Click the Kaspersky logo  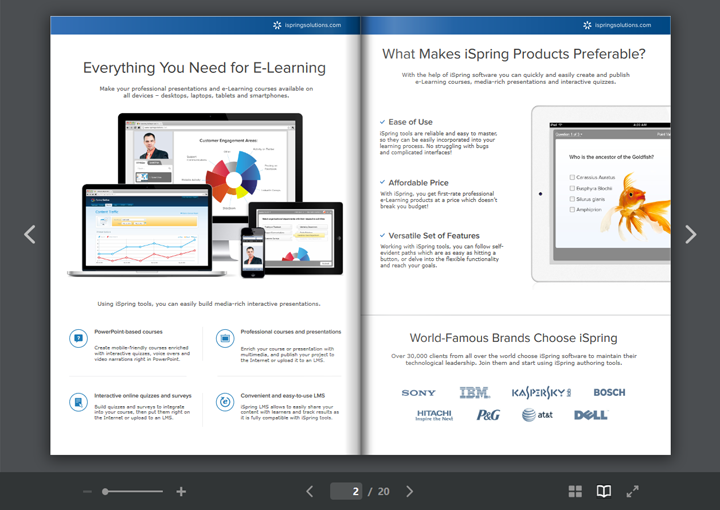[541, 392]
